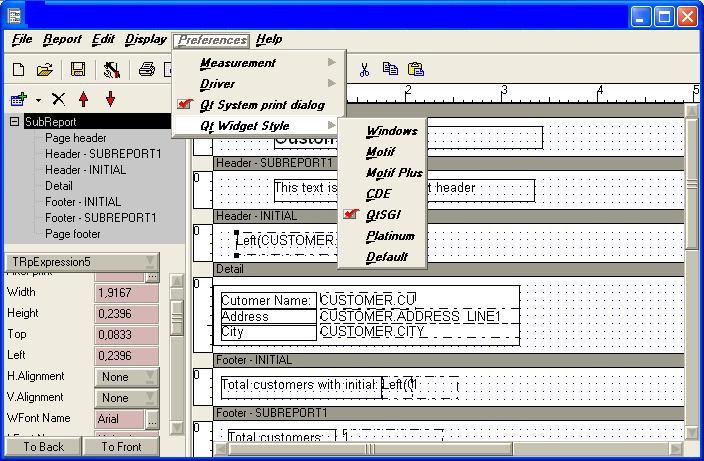Click the To Back button
Screen dimensions: 704x461
pyautogui.click(x=43, y=447)
